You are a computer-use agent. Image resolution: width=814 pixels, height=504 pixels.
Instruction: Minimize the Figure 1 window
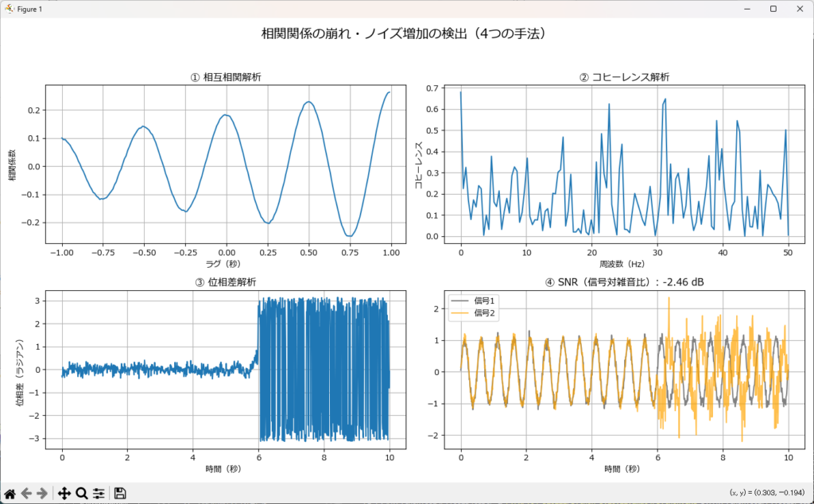coord(746,9)
